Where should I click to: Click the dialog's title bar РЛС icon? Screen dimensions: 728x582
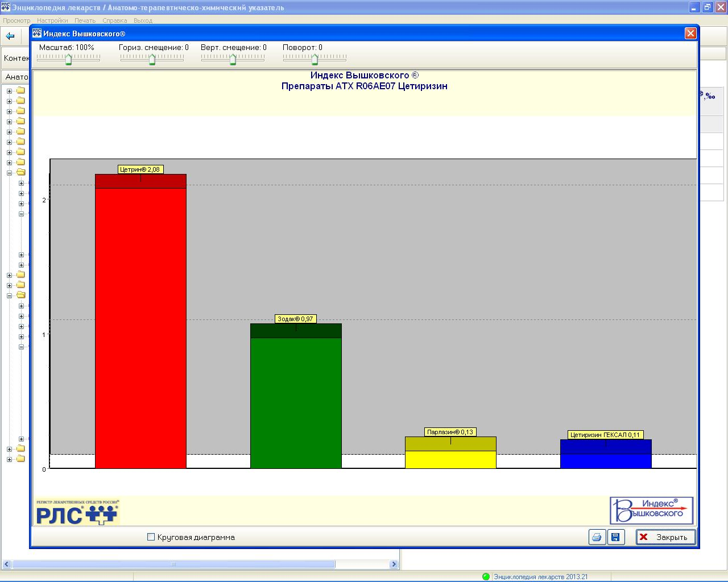[37, 34]
